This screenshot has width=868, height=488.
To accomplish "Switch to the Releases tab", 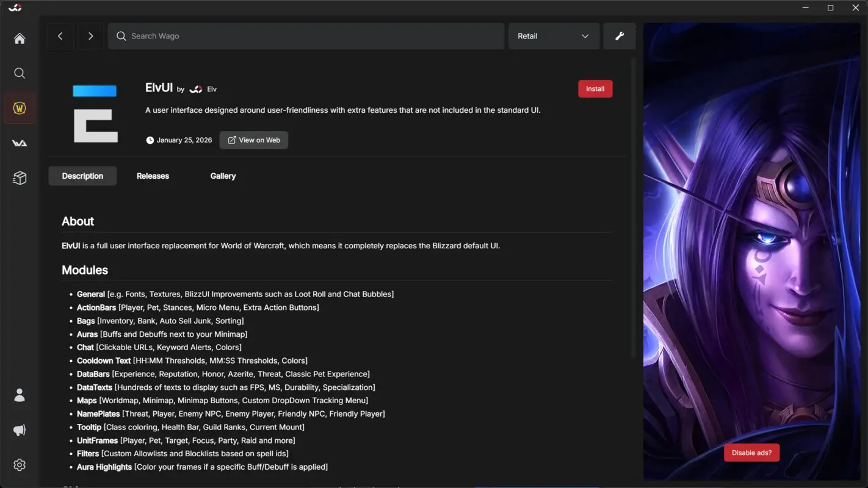I will coord(153,176).
